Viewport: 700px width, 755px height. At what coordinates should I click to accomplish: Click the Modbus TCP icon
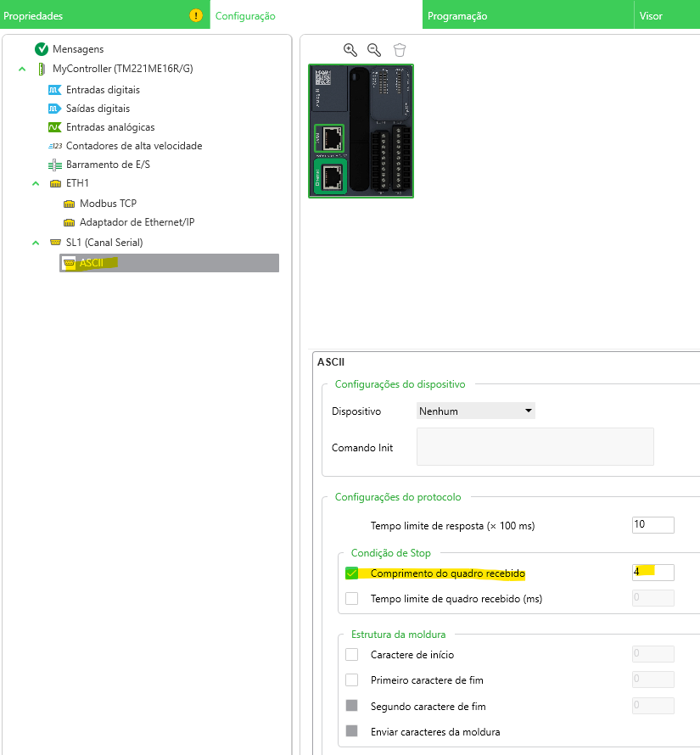point(69,204)
